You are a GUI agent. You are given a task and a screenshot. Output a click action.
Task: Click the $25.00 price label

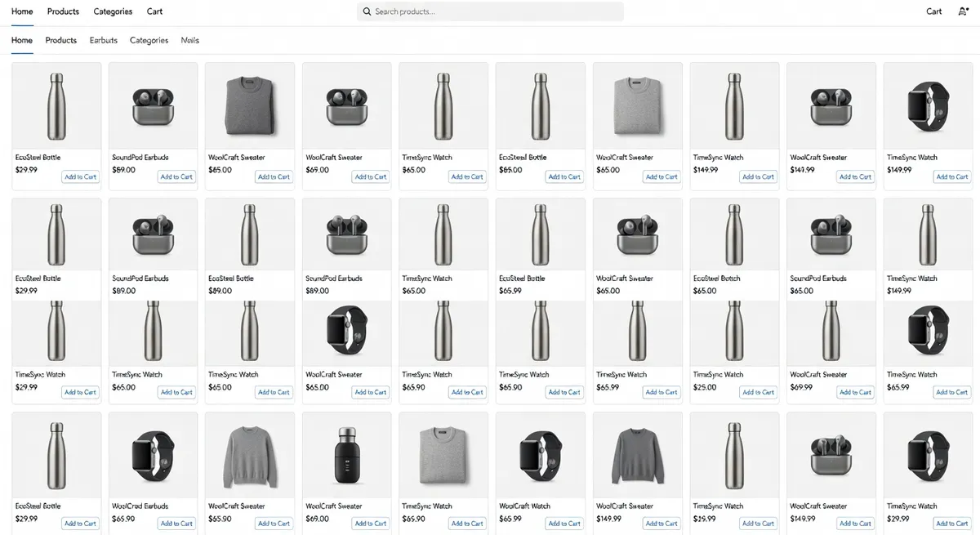[x=705, y=387]
